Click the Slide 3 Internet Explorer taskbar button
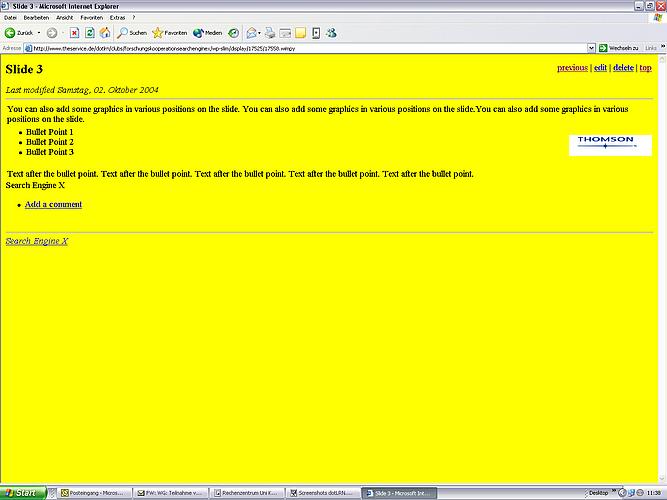Screen dimensions: 667x500 399,493
